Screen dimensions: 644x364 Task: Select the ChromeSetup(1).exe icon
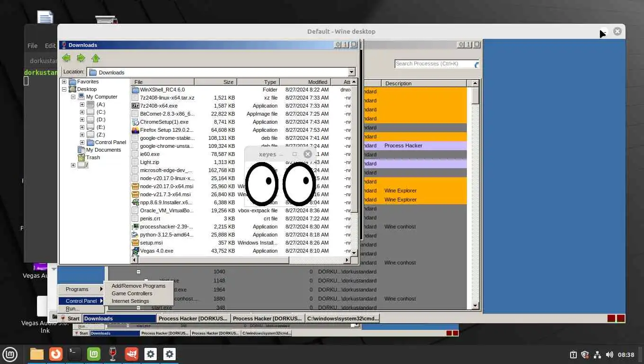point(135,122)
